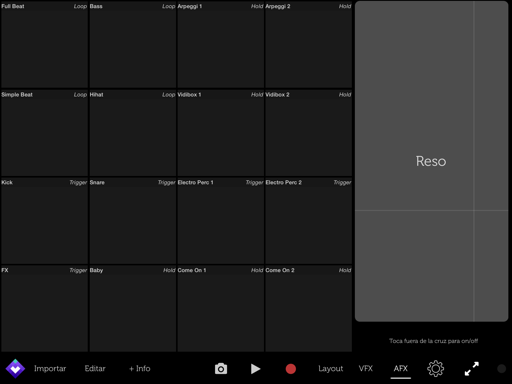Activate the Hihat loop pad
Screen dimensions: 512x384
click(133, 133)
